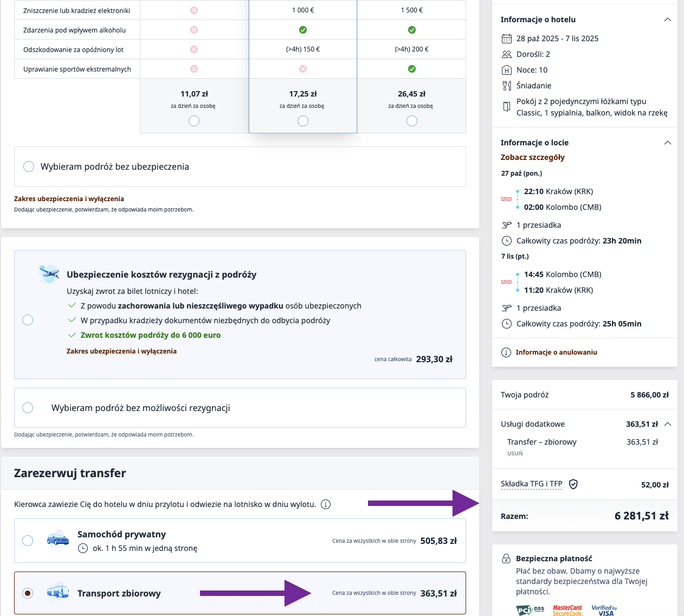Collapse the Informacje o locie section

coord(668,143)
